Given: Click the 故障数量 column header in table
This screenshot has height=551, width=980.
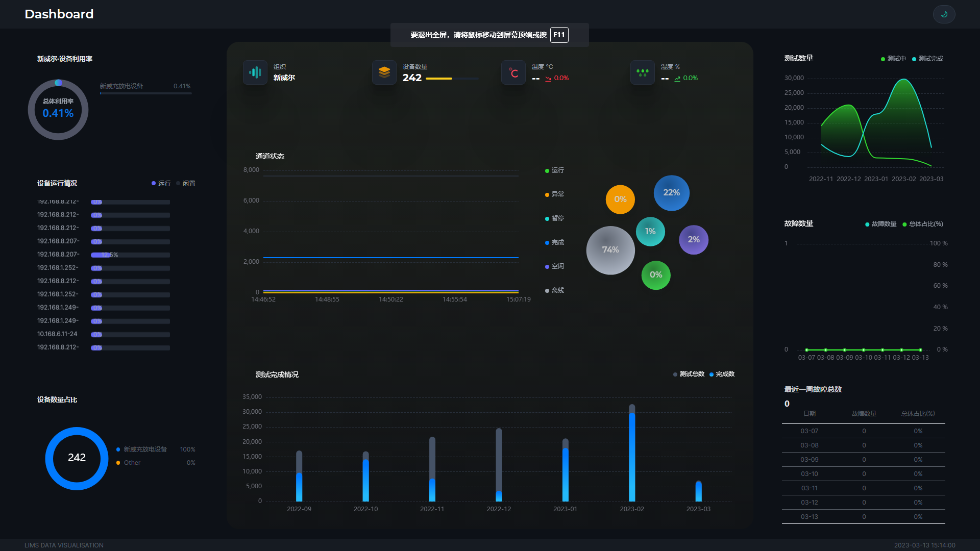Looking at the screenshot, I should point(864,414).
